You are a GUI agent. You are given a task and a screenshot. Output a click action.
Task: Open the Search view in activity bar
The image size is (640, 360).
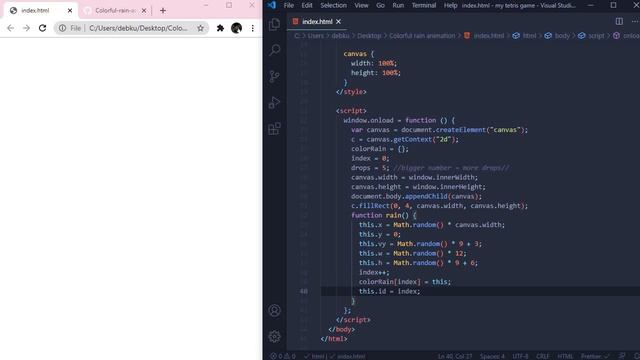[x=275, y=50]
